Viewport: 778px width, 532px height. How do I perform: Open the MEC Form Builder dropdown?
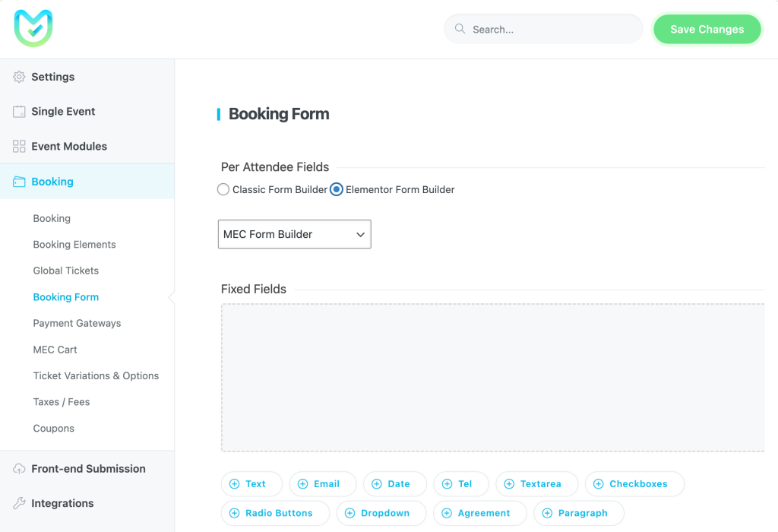(x=294, y=234)
